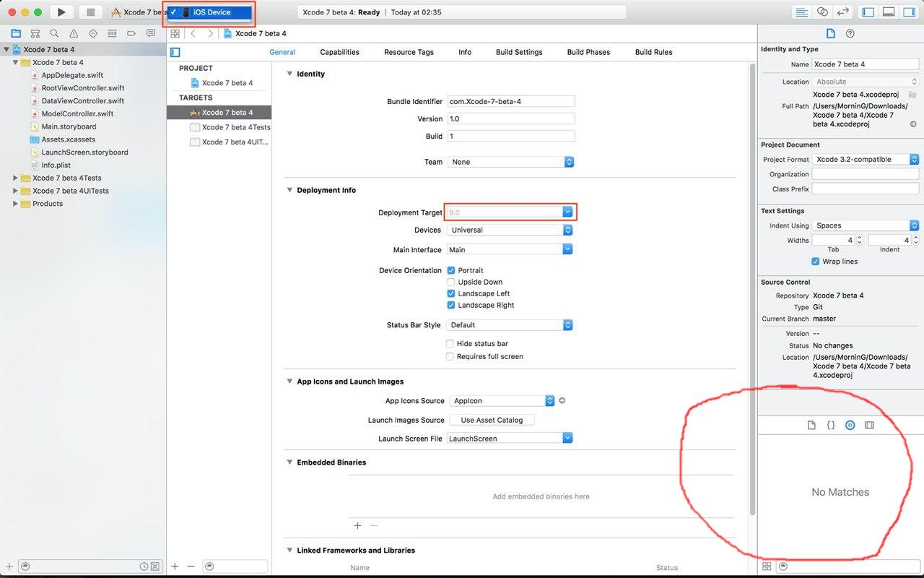Open the File Template library icon
Screen dimensions: 924x578
click(x=811, y=426)
